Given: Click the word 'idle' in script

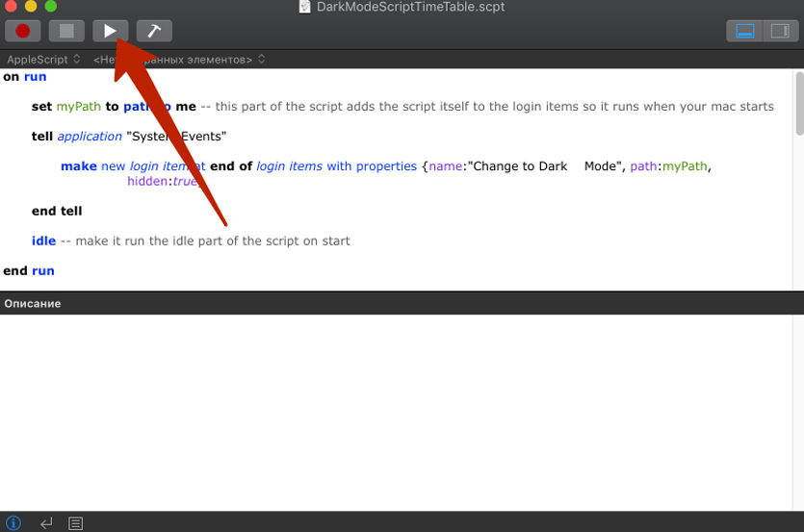Looking at the screenshot, I should pos(43,241).
